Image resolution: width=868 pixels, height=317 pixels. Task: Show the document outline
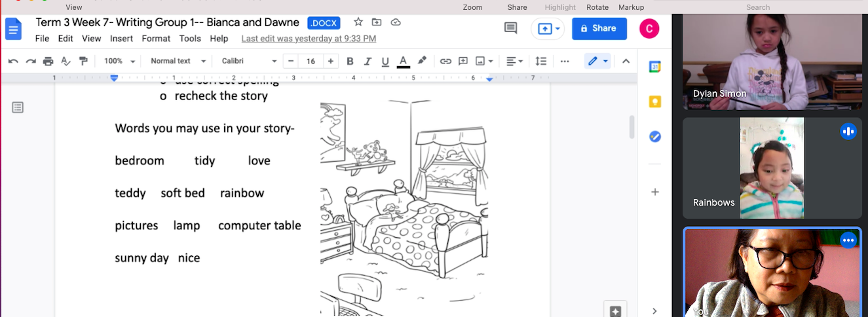pos(18,107)
